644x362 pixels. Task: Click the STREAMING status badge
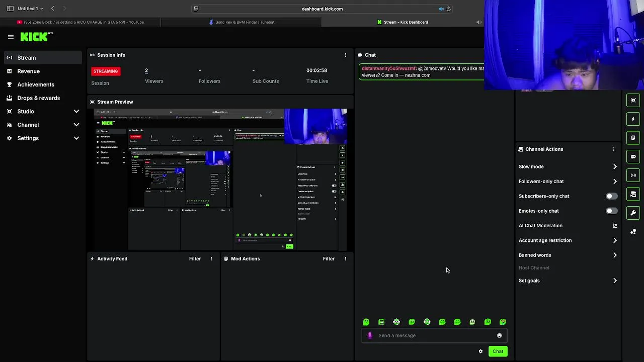tap(105, 71)
